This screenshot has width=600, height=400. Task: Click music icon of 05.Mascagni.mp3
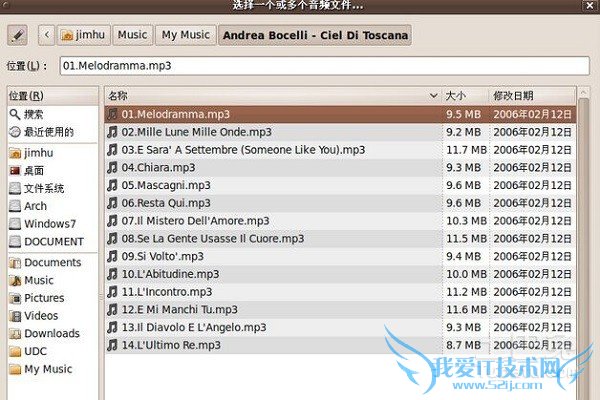tap(112, 185)
